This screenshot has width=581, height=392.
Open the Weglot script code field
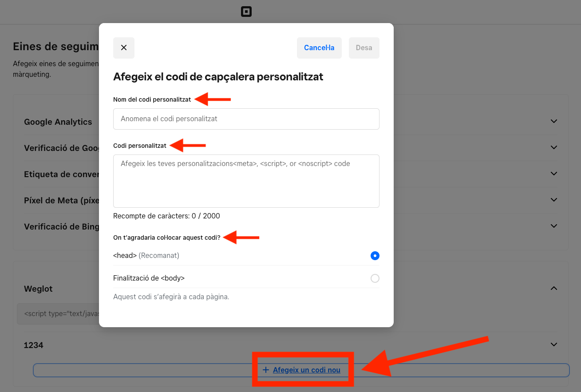coord(58,314)
